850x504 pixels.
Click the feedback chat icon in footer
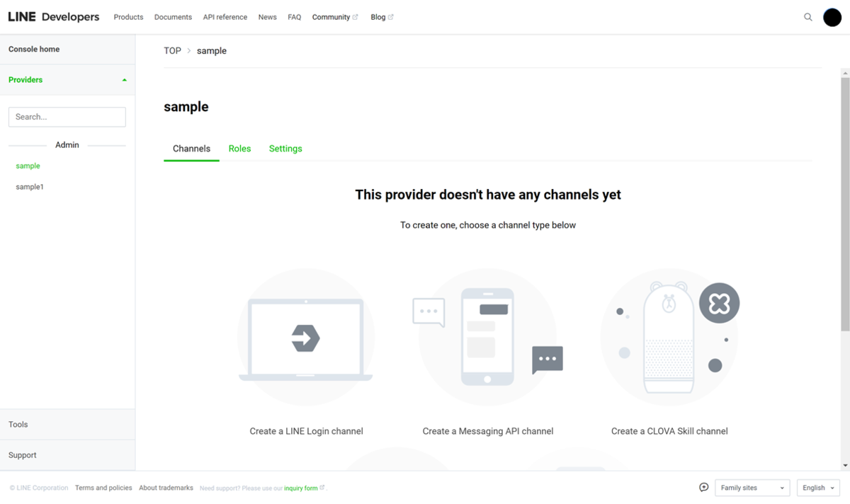pyautogui.click(x=703, y=487)
